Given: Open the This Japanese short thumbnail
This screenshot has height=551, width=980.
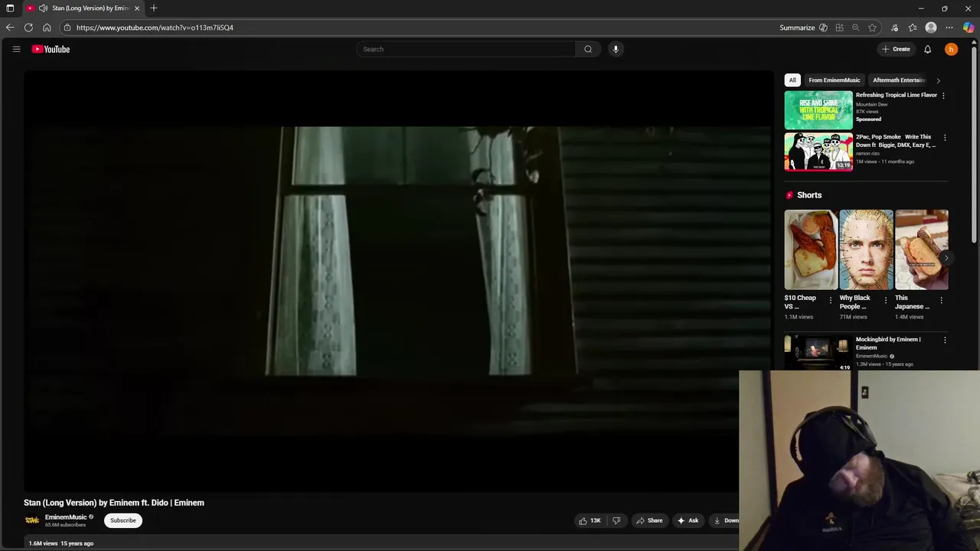Looking at the screenshot, I should click(x=922, y=249).
